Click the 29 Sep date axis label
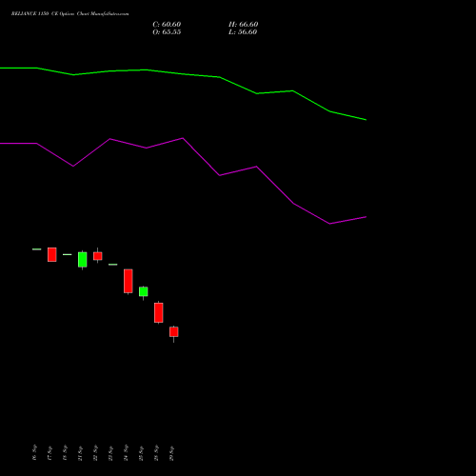The height and width of the screenshot is (476, 476). point(171,452)
